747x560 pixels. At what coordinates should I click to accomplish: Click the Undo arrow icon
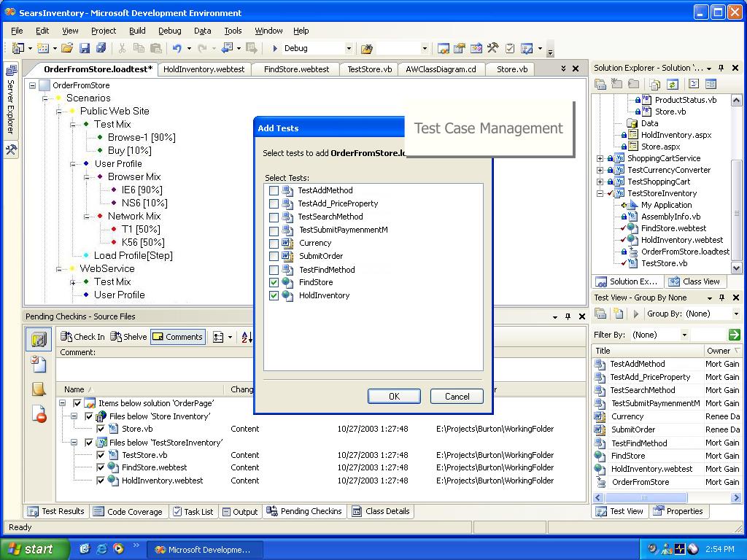click(x=177, y=48)
